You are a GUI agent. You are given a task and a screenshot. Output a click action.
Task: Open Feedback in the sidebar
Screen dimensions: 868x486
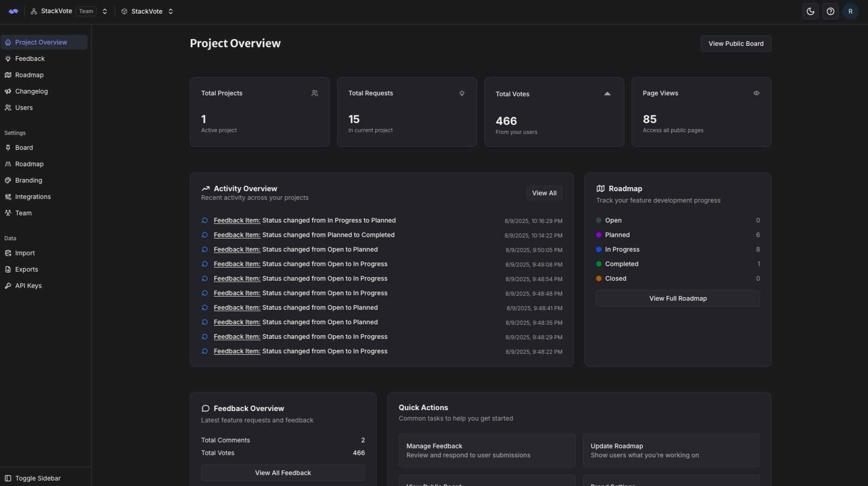point(30,59)
